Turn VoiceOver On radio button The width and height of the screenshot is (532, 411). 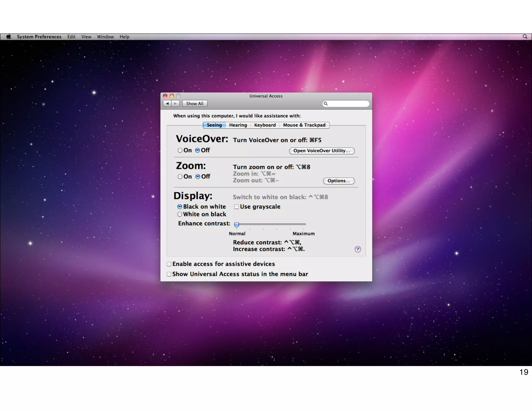point(180,150)
